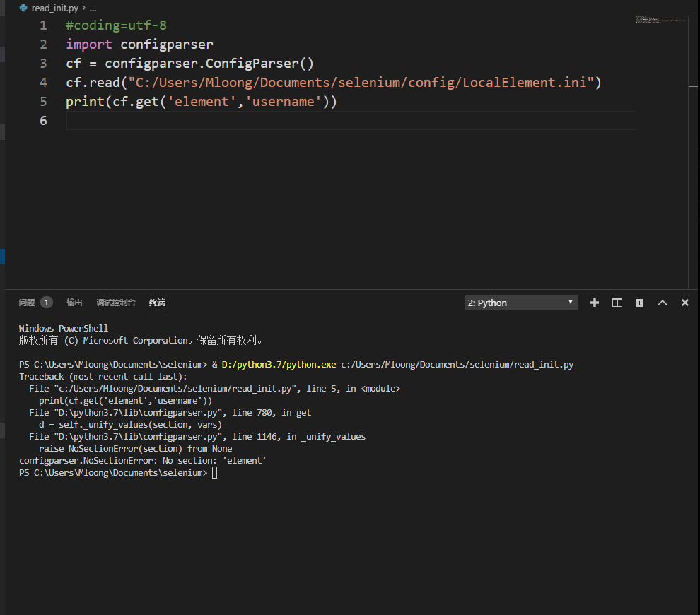Click the terminal prompt cursor
The width and height of the screenshot is (700, 615).
(215, 473)
